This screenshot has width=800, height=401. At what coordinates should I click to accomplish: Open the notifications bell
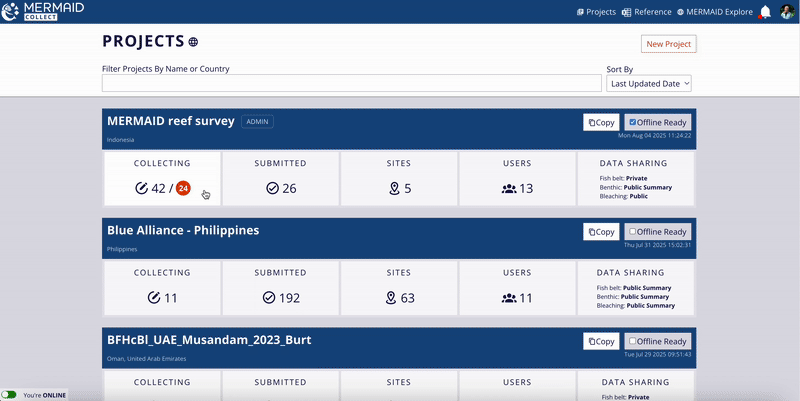(x=765, y=12)
